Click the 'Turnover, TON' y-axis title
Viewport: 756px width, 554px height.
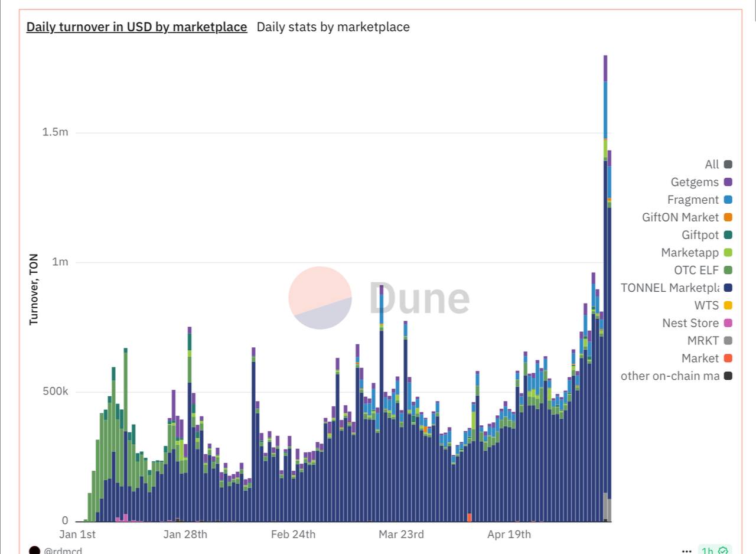point(34,289)
